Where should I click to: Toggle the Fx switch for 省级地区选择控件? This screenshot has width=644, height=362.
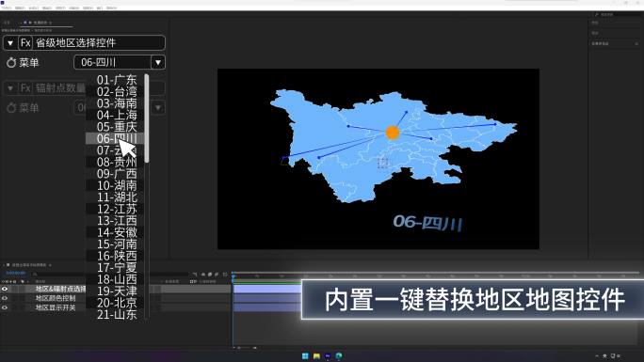pos(25,42)
